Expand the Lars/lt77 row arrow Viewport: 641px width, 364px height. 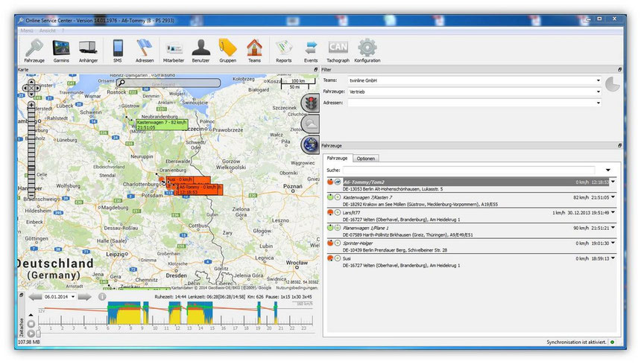pyautogui.click(x=613, y=212)
